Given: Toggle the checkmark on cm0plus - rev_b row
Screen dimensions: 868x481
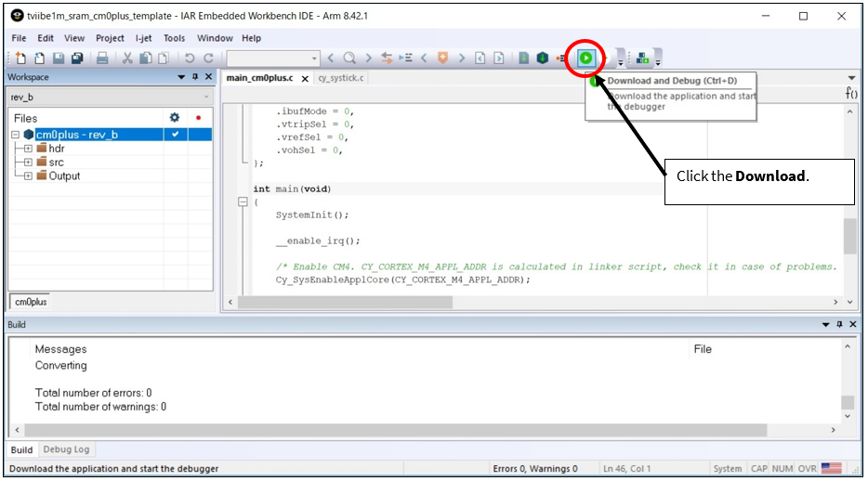Looking at the screenshot, I should tap(176, 135).
